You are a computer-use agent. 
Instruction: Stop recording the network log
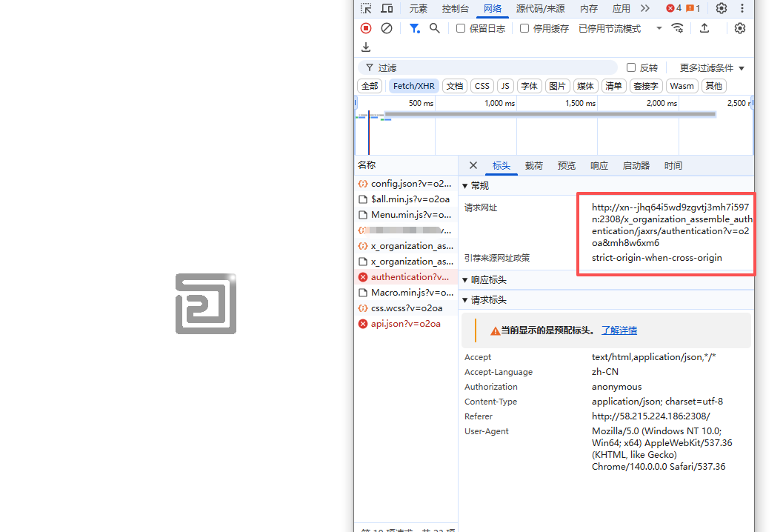click(365, 28)
